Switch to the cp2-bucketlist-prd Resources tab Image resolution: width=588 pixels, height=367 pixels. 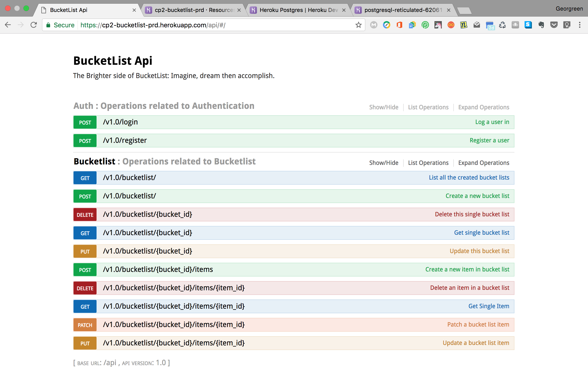(x=194, y=10)
